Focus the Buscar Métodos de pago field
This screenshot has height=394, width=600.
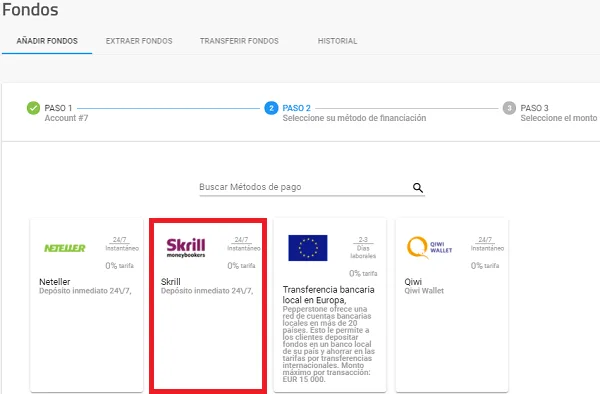pos(312,187)
